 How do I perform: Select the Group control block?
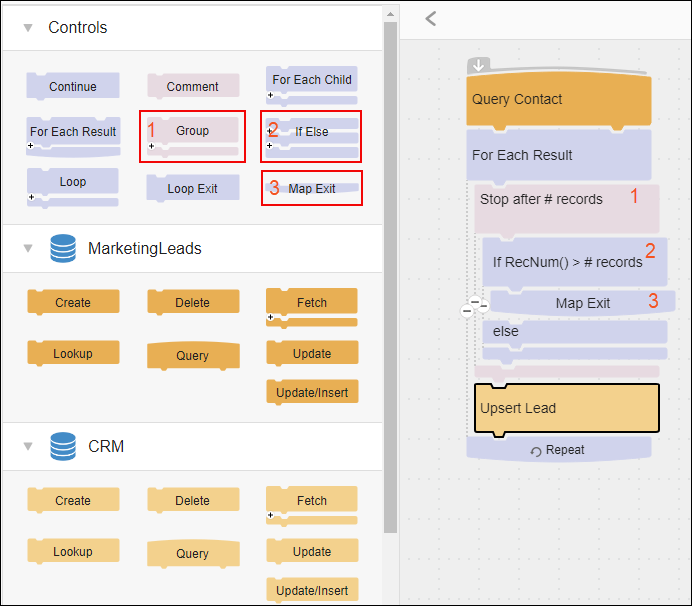pos(193,136)
